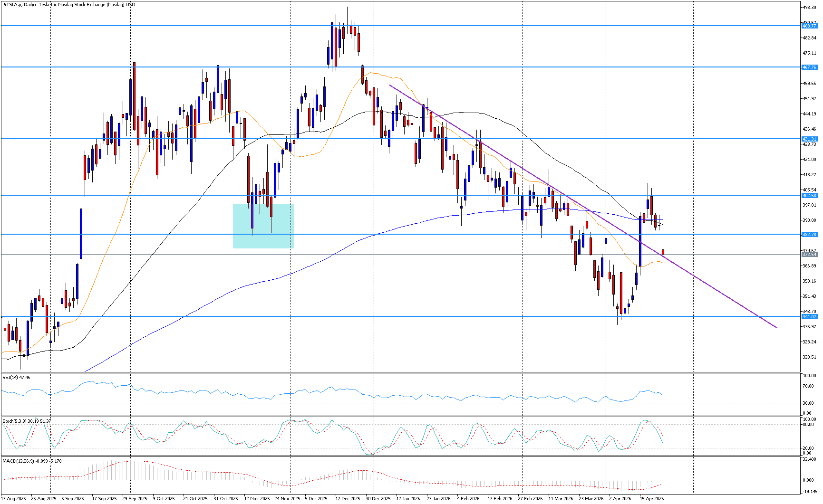This screenshot has width=823, height=504.
Task: Click the cyan highlighted rectangle zone
Action: tap(263, 226)
